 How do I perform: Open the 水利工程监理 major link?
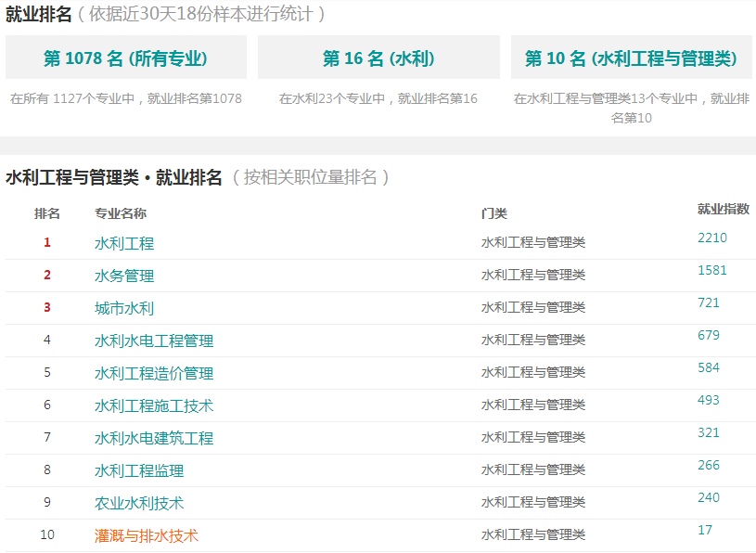coord(139,470)
